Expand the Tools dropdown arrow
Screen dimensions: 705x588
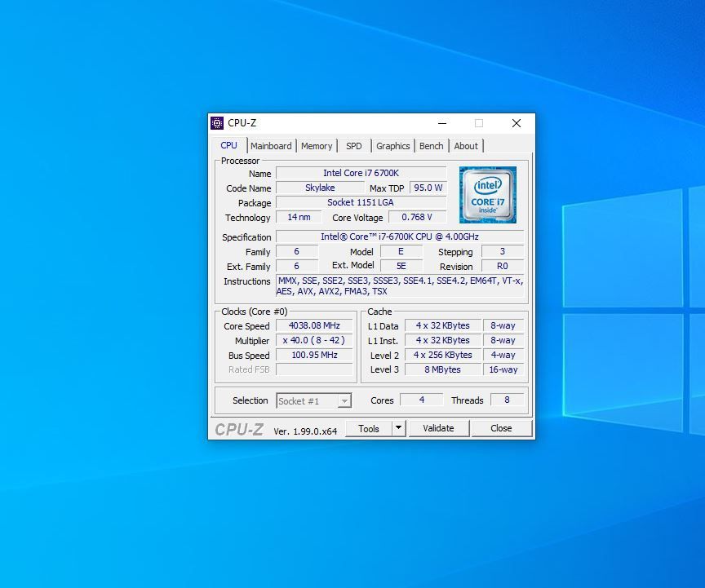398,428
